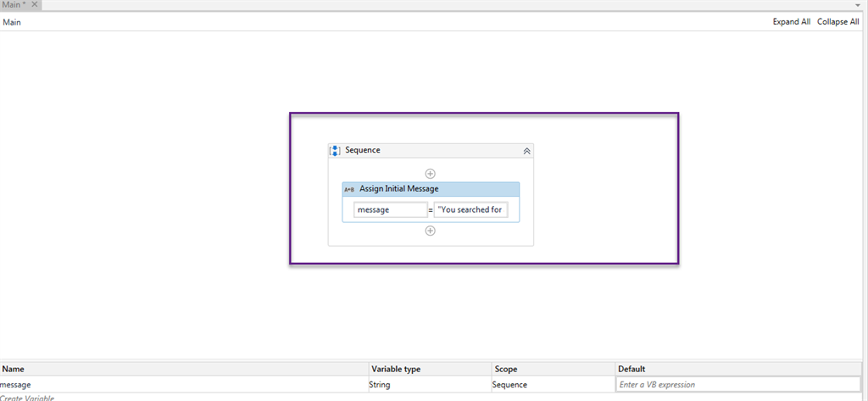
Task: Click Expand All
Action: tap(792, 22)
